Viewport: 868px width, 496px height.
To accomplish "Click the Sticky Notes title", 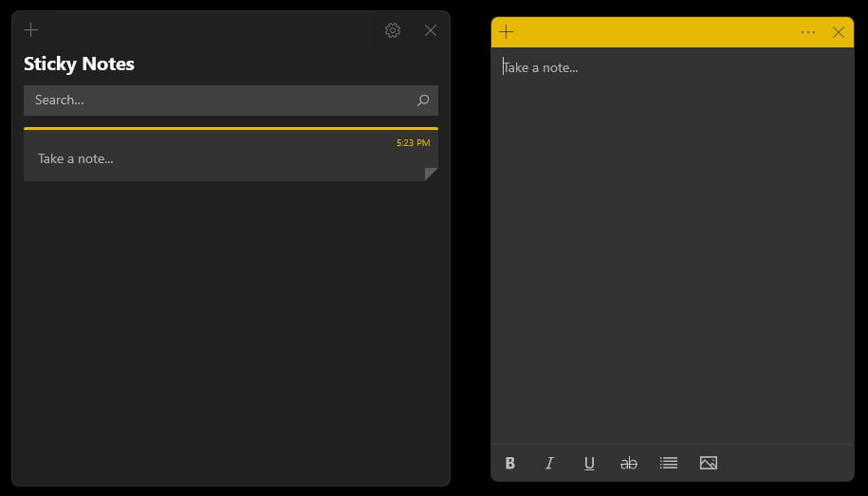I will (x=79, y=64).
